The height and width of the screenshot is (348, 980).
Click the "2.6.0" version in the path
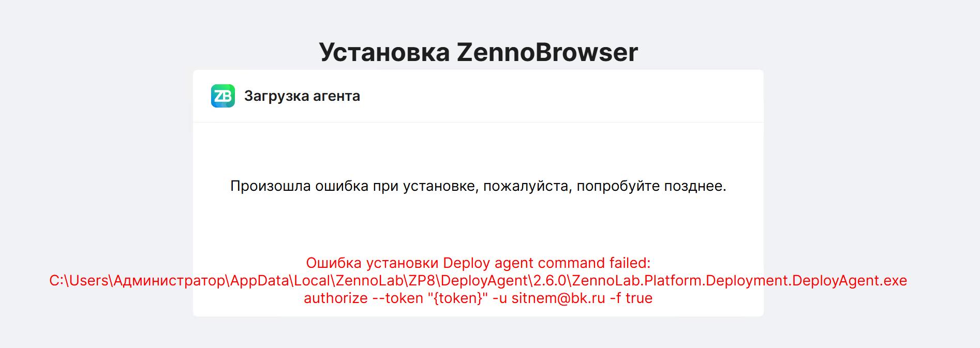[550, 281]
